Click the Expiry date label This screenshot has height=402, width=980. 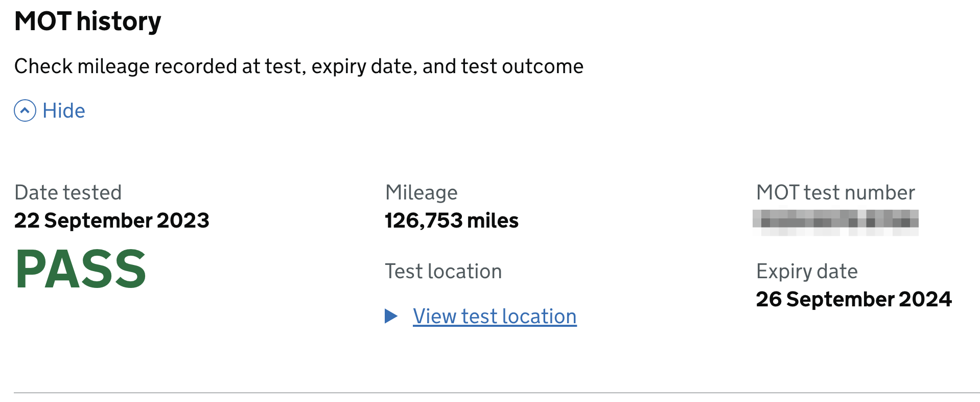pos(806,271)
